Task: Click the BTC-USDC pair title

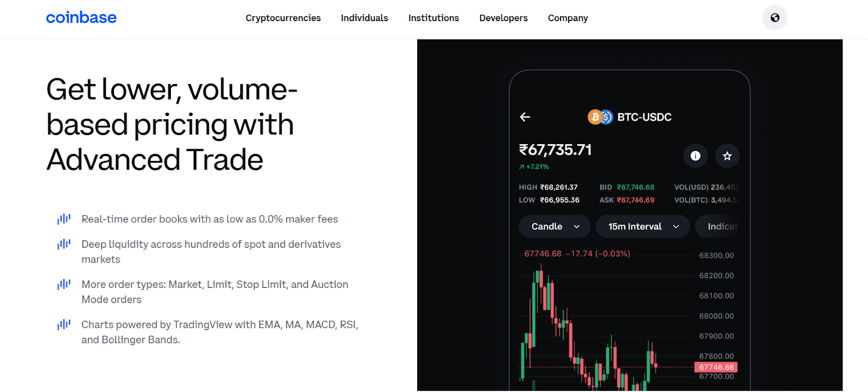Action: pos(644,117)
